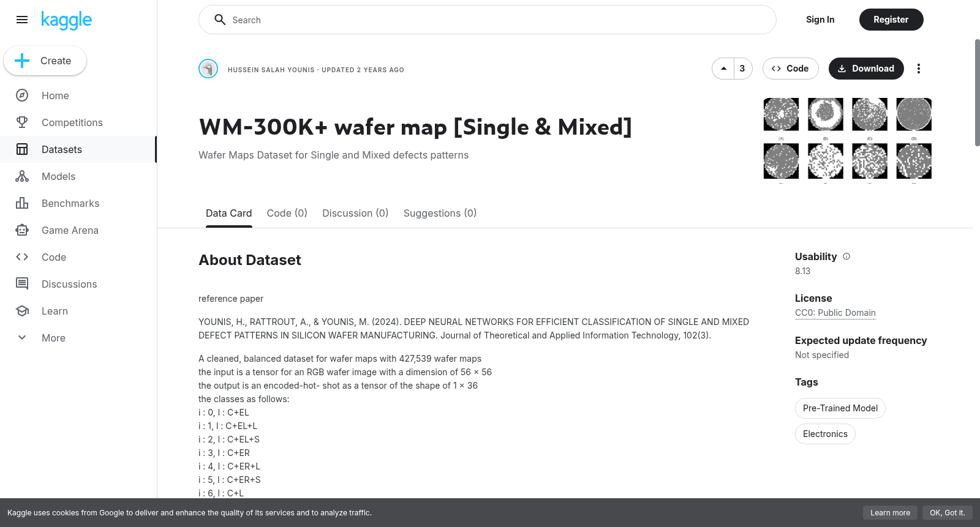This screenshot has width=980, height=527.
Task: Switch to the Data Card tab
Action: pos(228,213)
